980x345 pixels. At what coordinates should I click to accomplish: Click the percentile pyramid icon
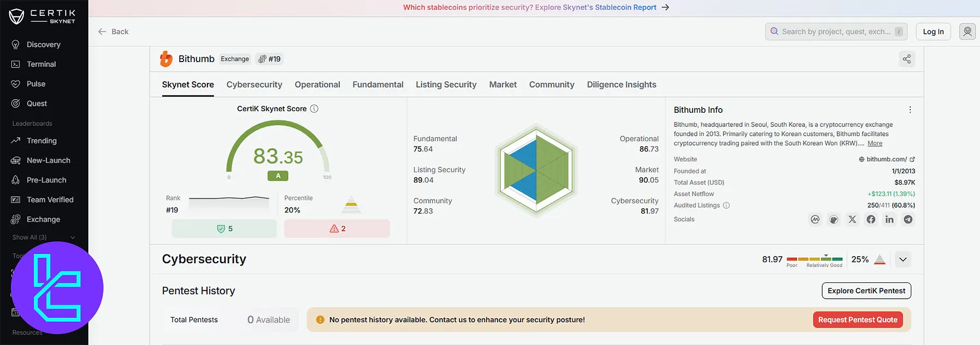[352, 204]
